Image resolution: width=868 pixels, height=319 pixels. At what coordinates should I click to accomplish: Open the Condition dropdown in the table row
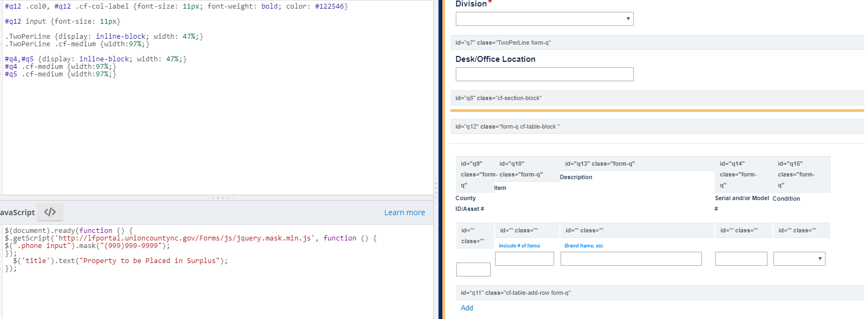(x=799, y=259)
